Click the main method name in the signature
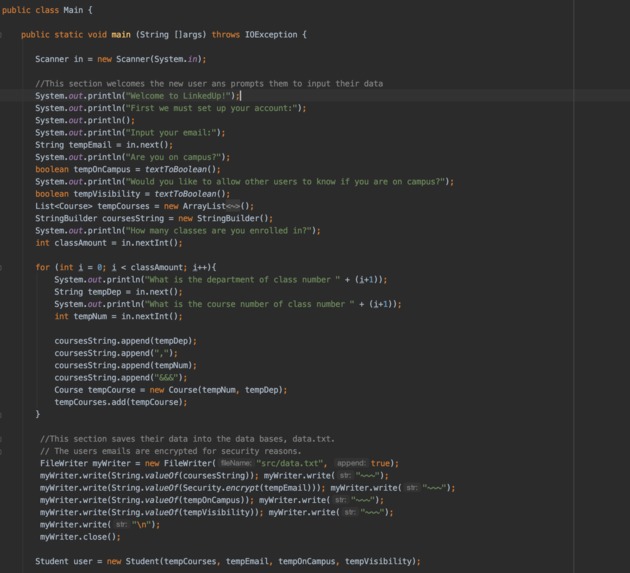Screen dimensions: 630x573 tap(121, 35)
